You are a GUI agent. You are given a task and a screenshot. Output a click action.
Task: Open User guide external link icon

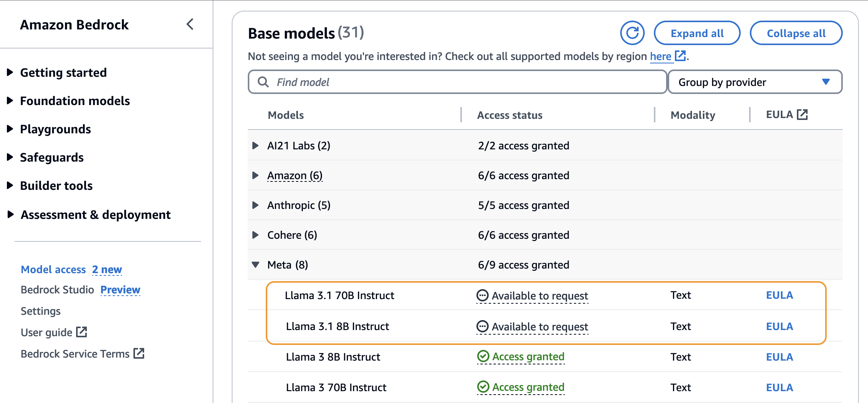point(81,332)
